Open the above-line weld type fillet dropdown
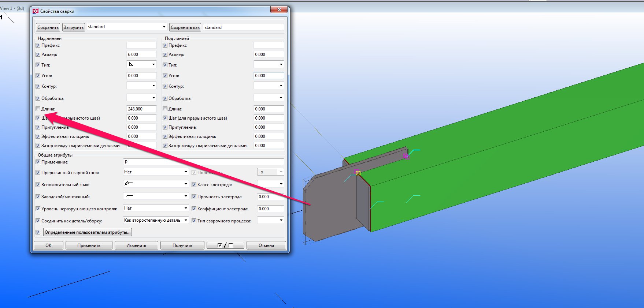The image size is (644, 308). tap(141, 65)
